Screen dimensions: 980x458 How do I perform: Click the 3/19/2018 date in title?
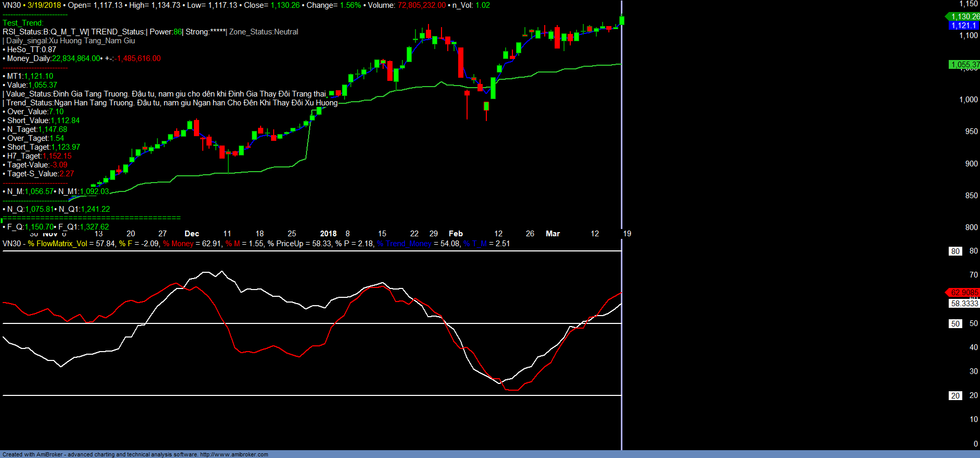click(44, 5)
